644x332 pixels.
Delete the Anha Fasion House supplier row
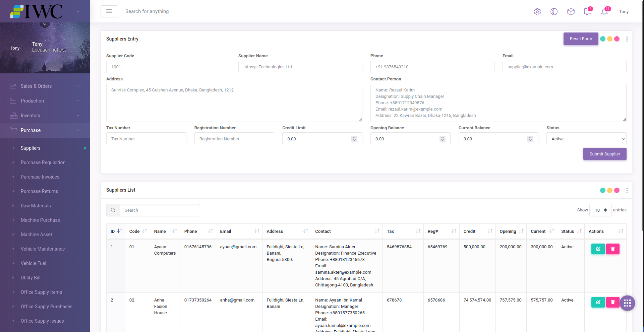click(613, 302)
